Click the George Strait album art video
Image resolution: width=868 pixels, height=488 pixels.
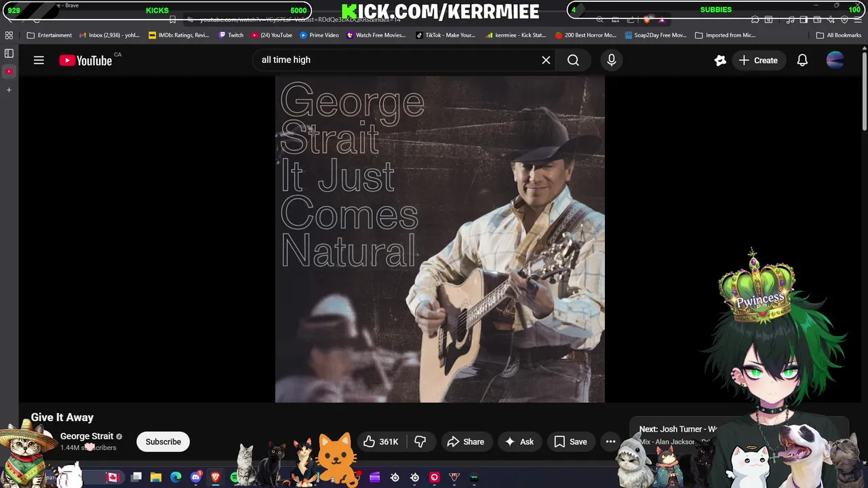tap(439, 239)
